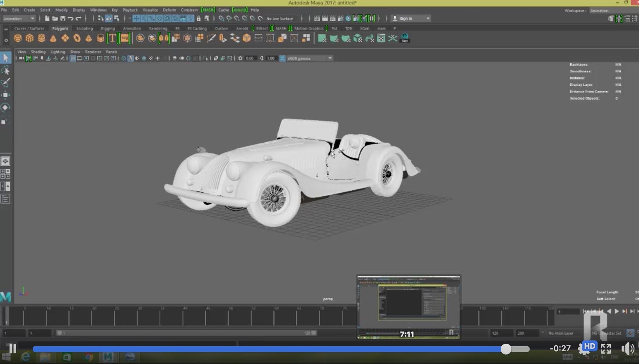The height and width of the screenshot is (364, 639).
Task: Create a polygon cube from the shelf
Action: point(29,38)
